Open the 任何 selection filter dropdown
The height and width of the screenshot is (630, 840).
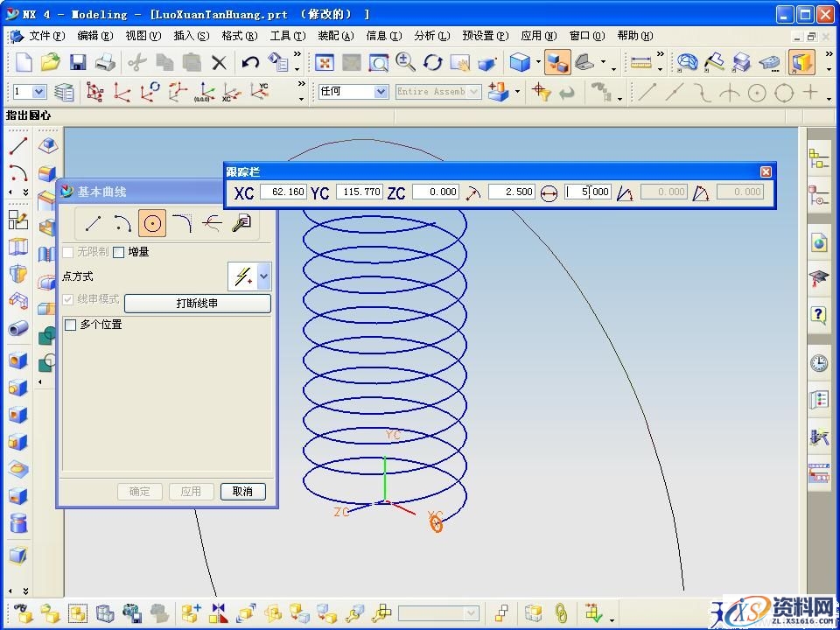click(x=381, y=92)
